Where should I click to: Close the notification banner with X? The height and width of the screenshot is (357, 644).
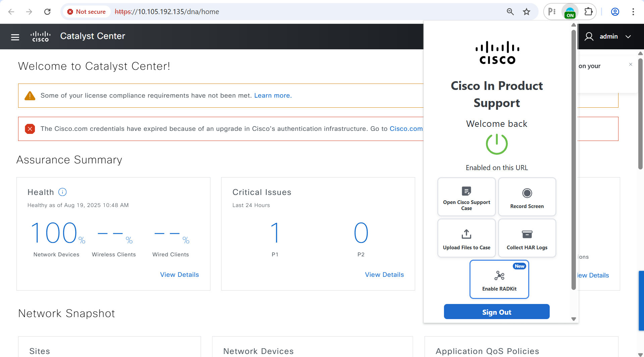[x=631, y=64]
